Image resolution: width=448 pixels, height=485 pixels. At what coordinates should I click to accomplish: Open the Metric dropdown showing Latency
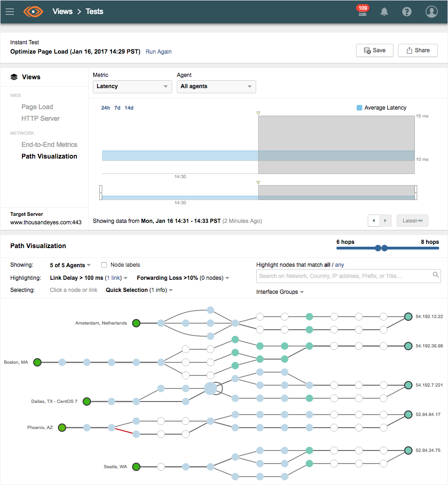coord(133,86)
